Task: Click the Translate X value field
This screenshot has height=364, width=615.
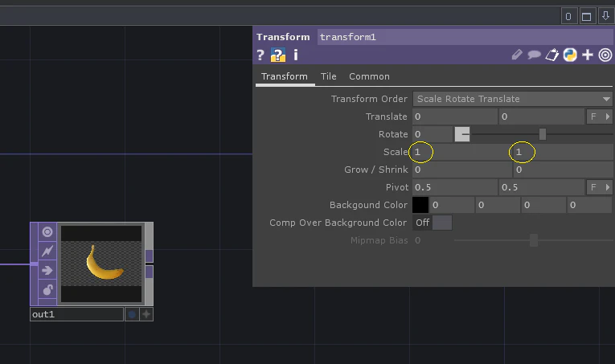Action: click(x=455, y=117)
